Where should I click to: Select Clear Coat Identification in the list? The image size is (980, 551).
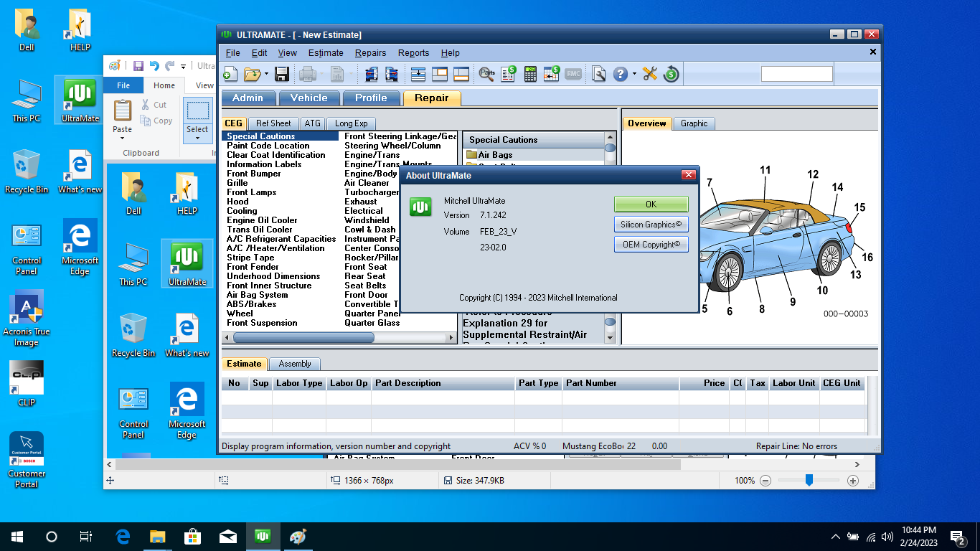[276, 155]
